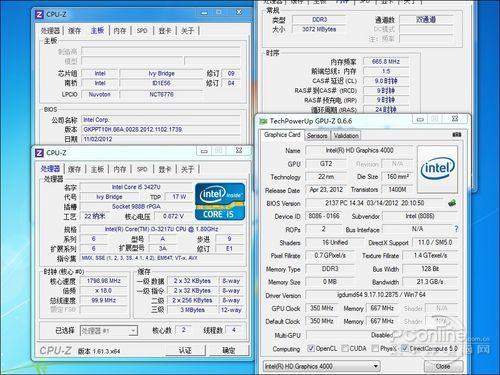
Task: Toggle the OpenCL checkbox
Action: (x=311, y=348)
